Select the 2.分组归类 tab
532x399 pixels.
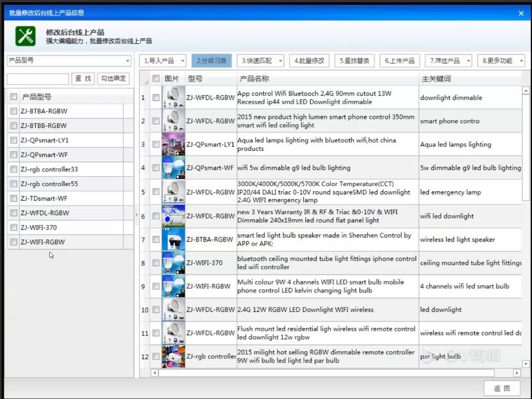[211, 61]
